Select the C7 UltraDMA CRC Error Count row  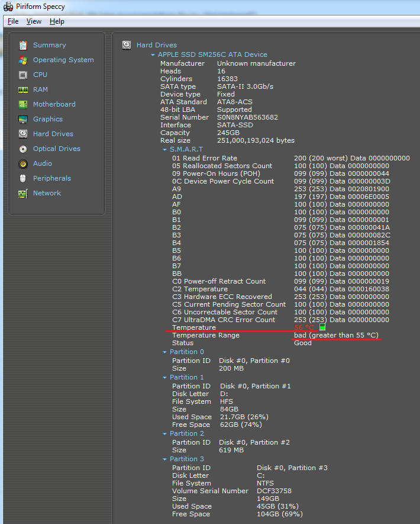(x=280, y=320)
